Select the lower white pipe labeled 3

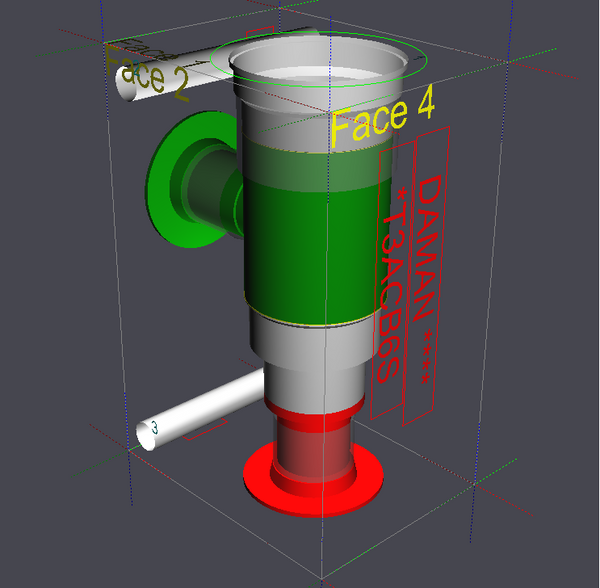201,409
